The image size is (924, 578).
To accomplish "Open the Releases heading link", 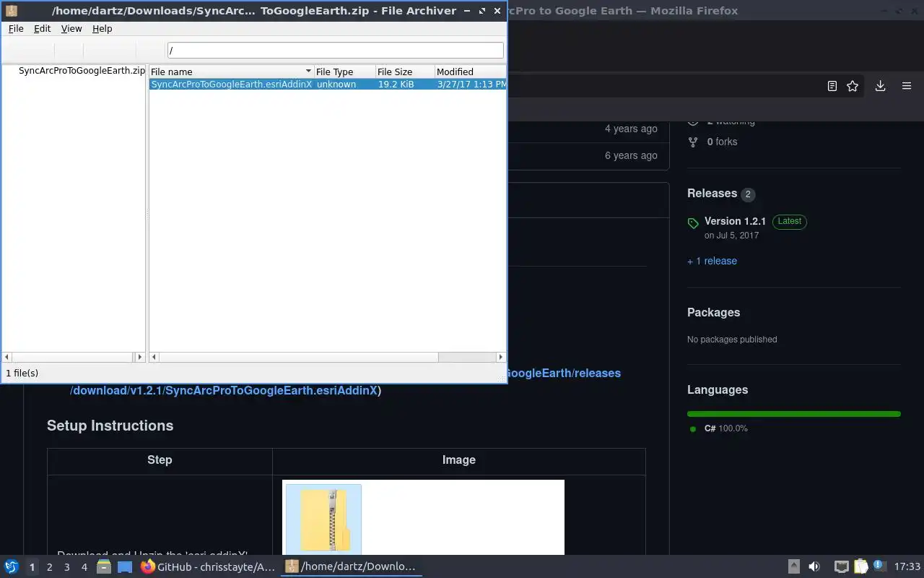I will pos(712,193).
